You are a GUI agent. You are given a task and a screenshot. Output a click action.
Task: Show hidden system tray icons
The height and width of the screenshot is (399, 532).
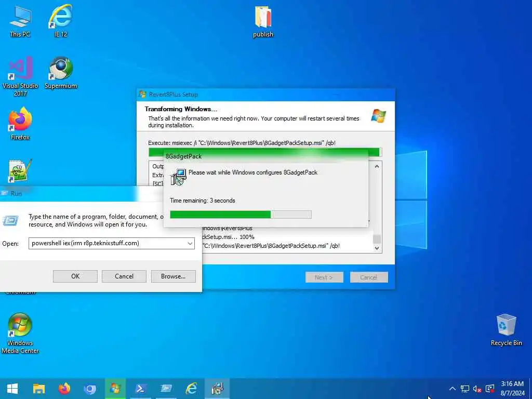[x=453, y=389]
